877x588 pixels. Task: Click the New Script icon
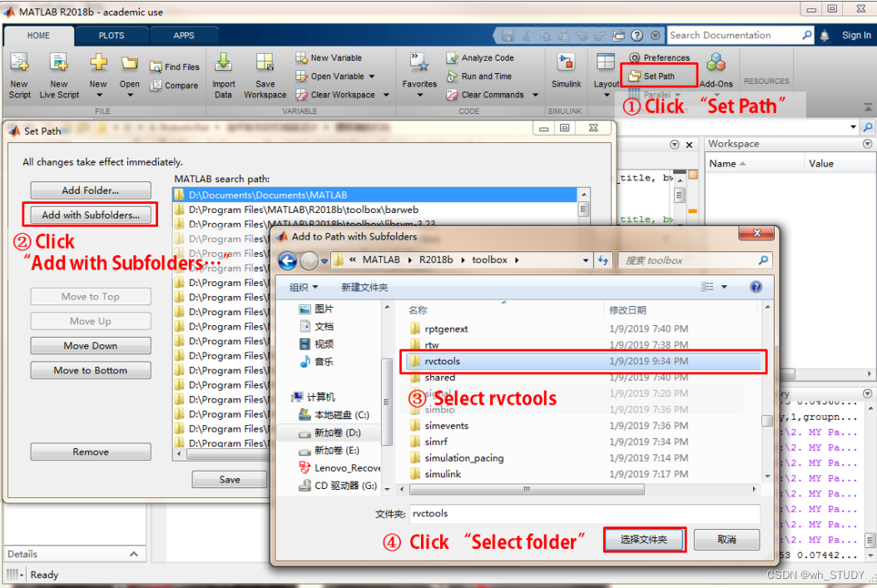coord(20,62)
